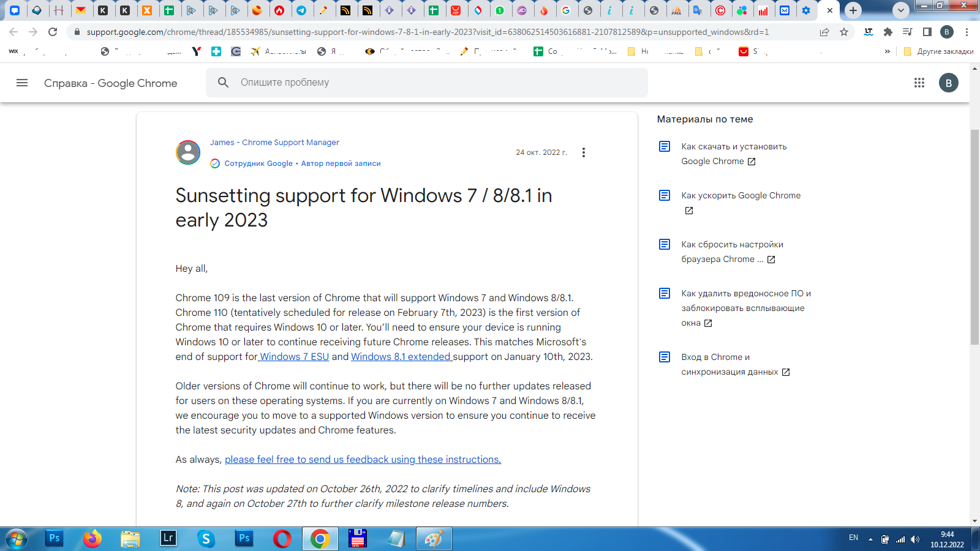Share this page via the share icon

[x=824, y=32]
